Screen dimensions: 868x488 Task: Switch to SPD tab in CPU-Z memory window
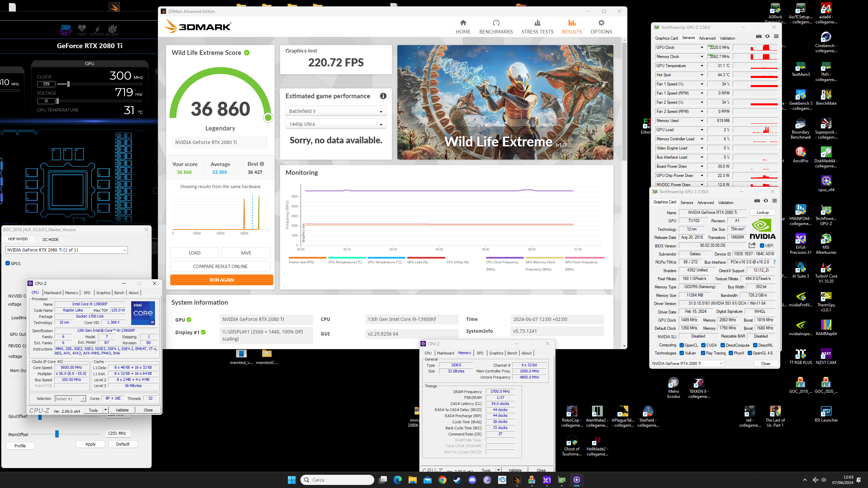pos(480,353)
